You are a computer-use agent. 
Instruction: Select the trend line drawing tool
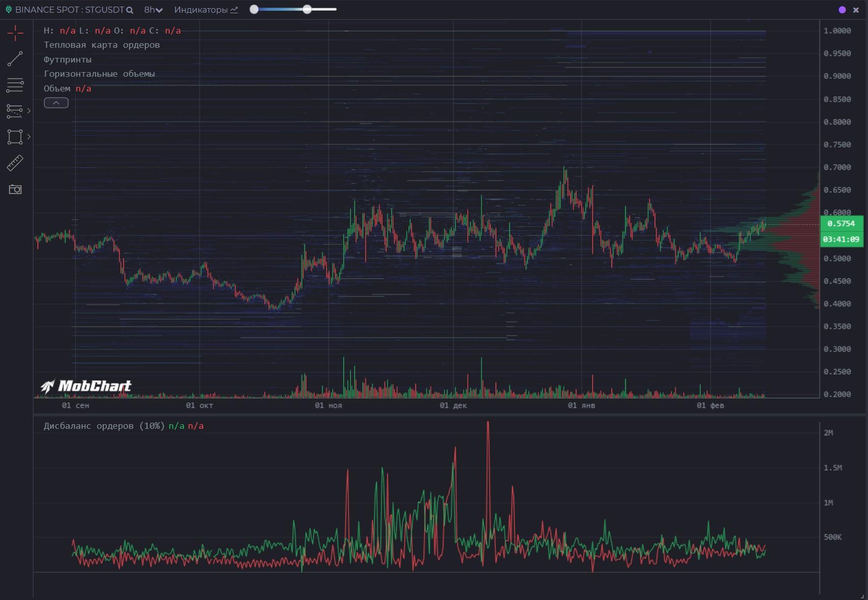15,59
